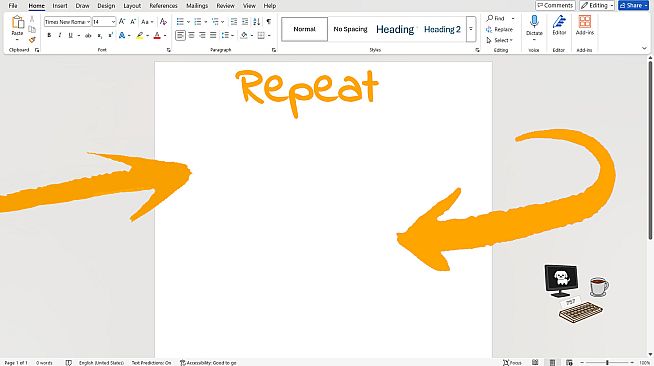Screen dimensions: 654x366
Task: Expand the Styles gallery
Action: pyautogui.click(x=471, y=29)
